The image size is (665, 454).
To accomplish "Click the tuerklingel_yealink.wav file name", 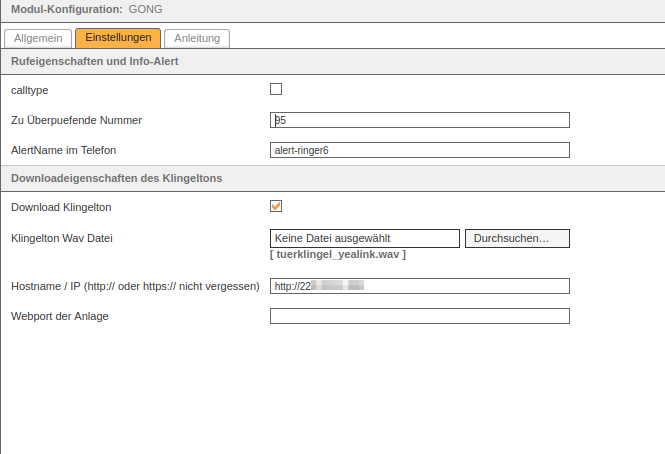I will (337, 255).
